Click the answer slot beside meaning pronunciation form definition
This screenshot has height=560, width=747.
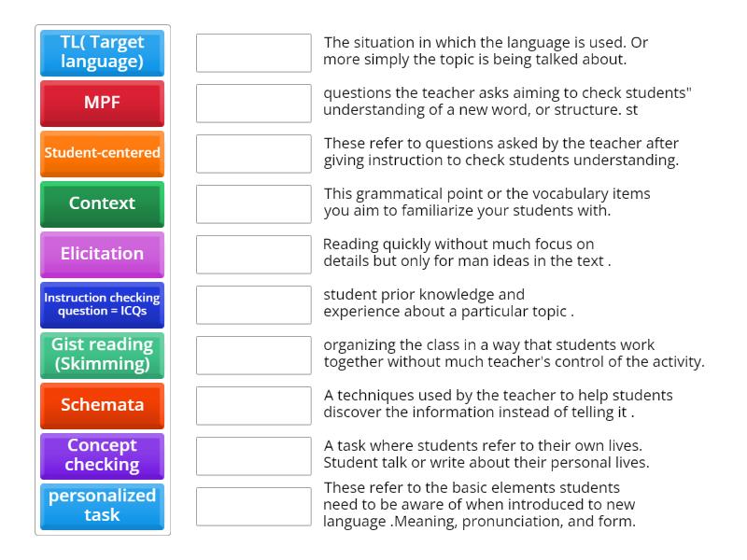pos(252,506)
